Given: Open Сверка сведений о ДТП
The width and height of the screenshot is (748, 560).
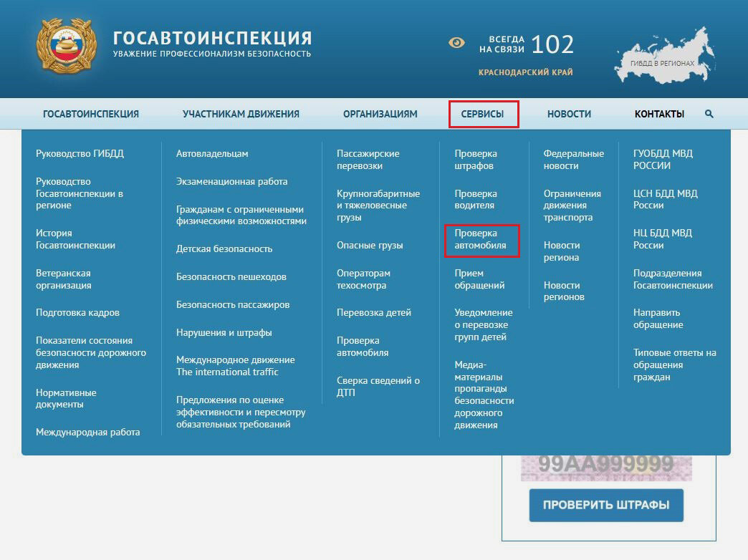Looking at the screenshot, I should point(378,387).
